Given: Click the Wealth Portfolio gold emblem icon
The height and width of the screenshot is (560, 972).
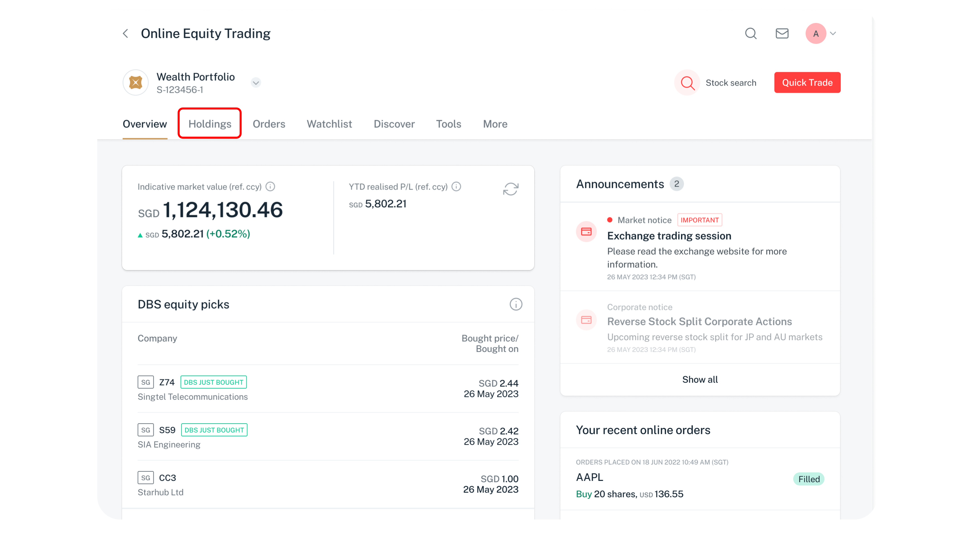Looking at the screenshot, I should (135, 82).
